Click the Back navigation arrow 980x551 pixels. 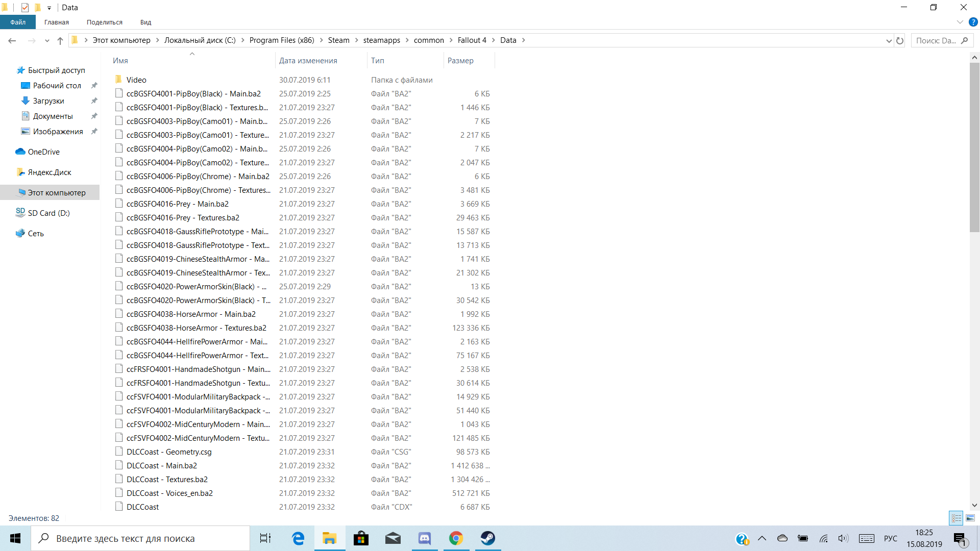click(x=12, y=40)
